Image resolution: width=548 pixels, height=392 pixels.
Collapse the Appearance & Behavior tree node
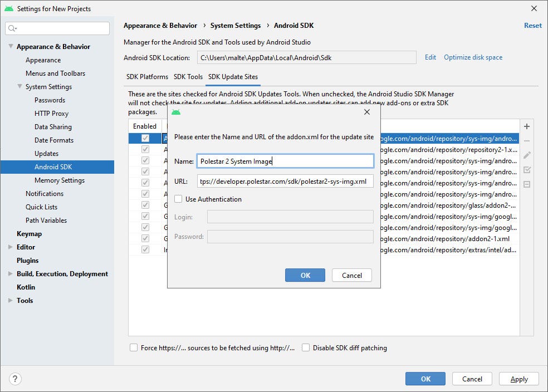[x=11, y=46]
